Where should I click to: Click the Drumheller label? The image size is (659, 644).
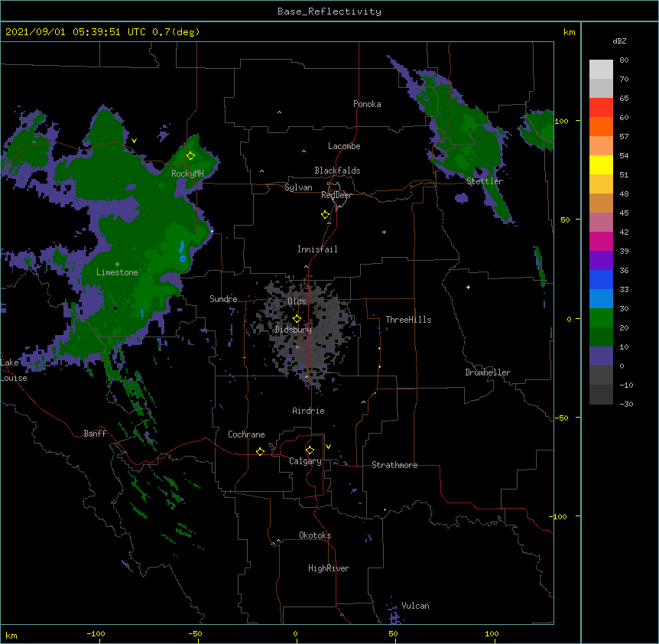[488, 372]
